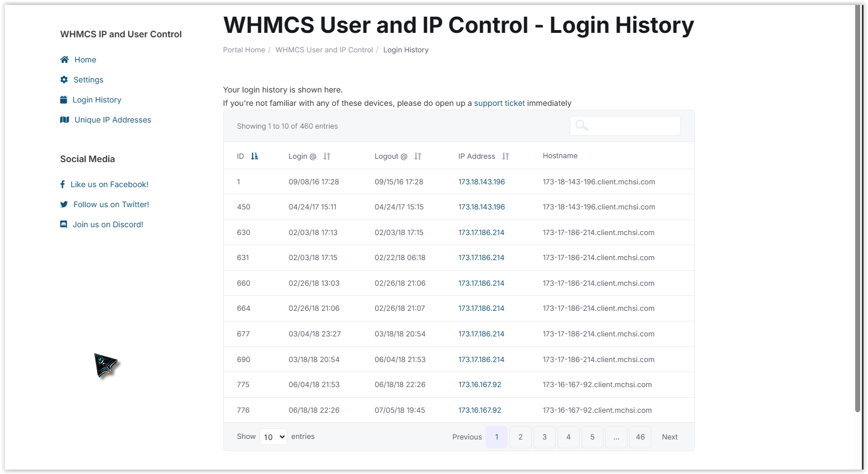This screenshot has width=868, height=474.
Task: Click logout time 06/04/18 21:53
Action: [400, 359]
